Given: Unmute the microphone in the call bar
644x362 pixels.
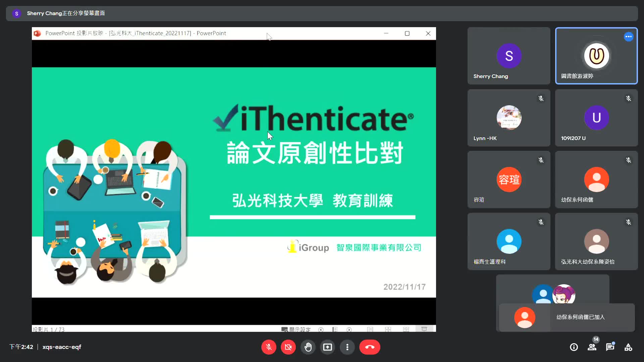Looking at the screenshot, I should point(269,347).
